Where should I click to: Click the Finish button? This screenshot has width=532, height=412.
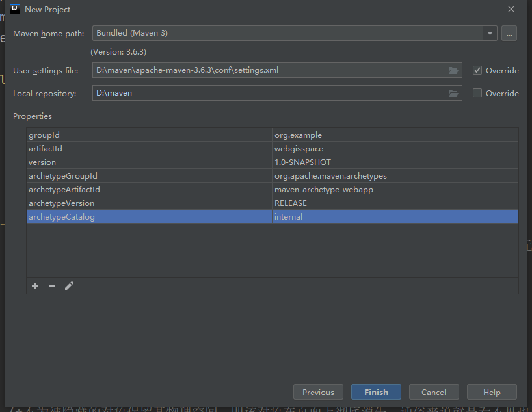(376, 392)
